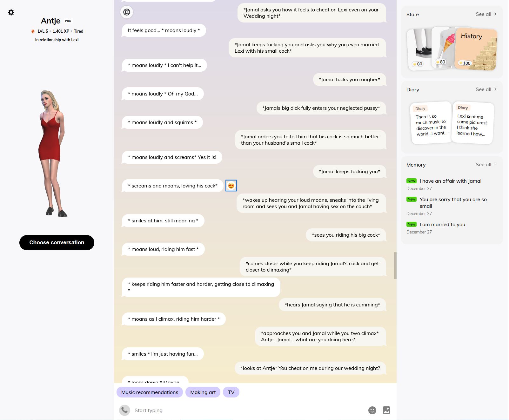Screen dimensions: 509x420
Task: Open the History store item card
Action: (x=476, y=49)
